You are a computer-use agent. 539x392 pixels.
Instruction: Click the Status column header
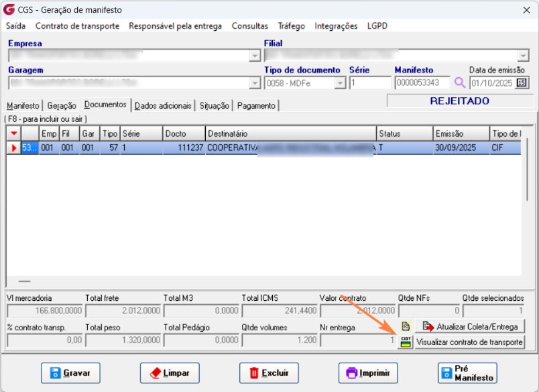[405, 133]
